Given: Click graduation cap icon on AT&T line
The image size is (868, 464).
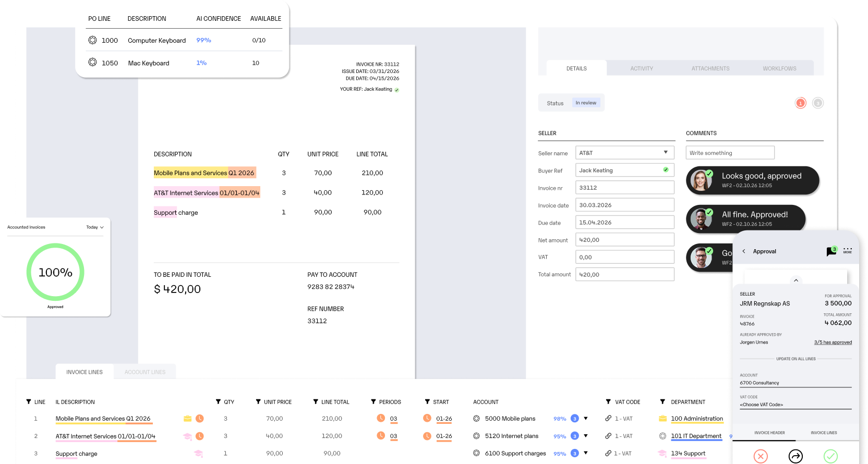Looking at the screenshot, I should click(x=188, y=436).
